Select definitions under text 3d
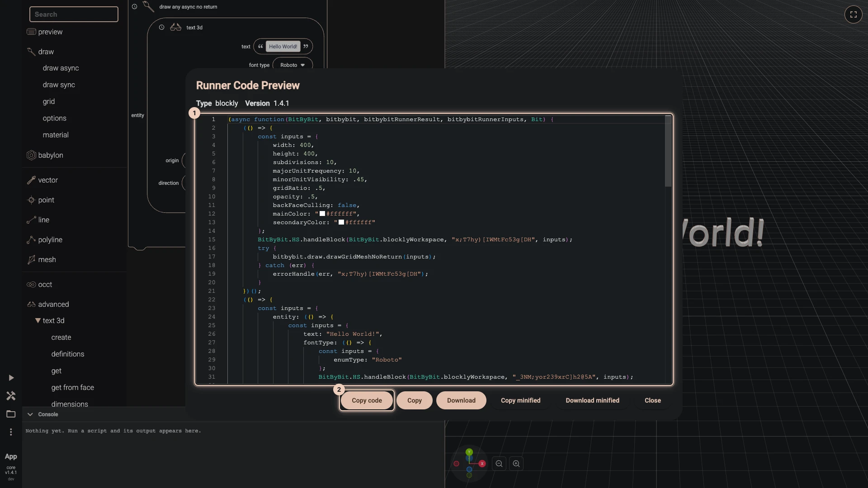The image size is (868, 488). coord(68,354)
